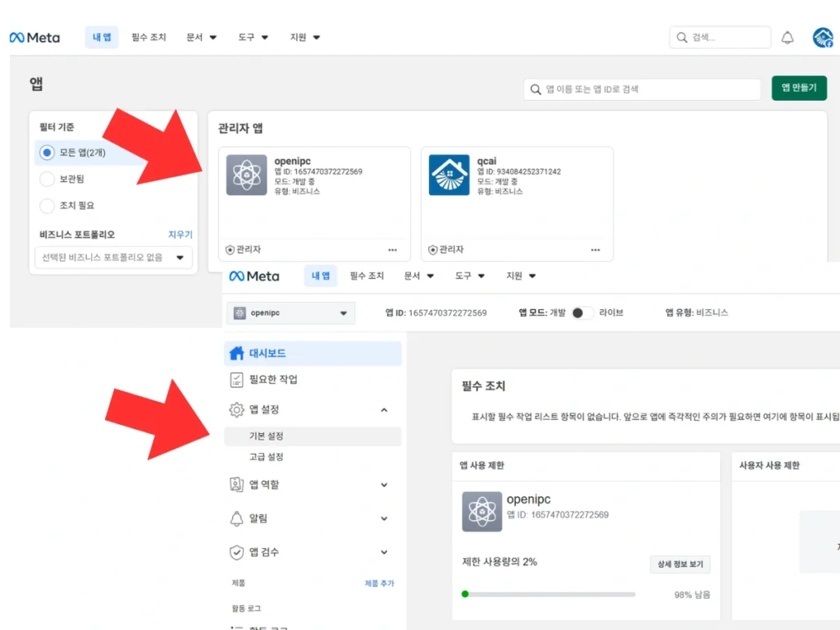
Task: Expand the 알림 section chevron
Action: pyautogui.click(x=384, y=518)
